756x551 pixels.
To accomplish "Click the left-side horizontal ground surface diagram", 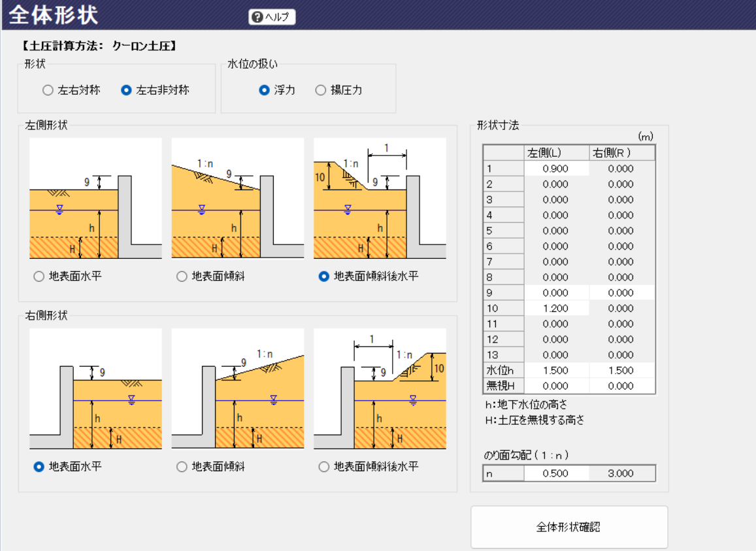I will point(95,199).
